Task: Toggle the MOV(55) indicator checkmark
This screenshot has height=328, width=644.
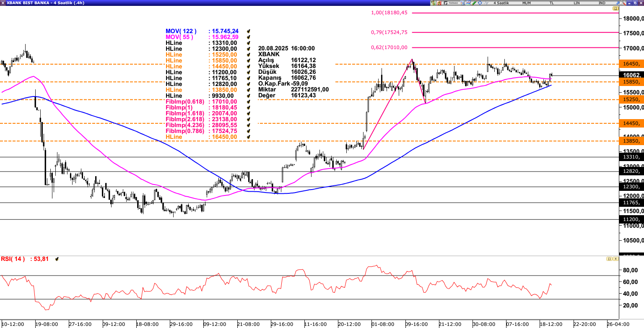Action: (x=249, y=37)
